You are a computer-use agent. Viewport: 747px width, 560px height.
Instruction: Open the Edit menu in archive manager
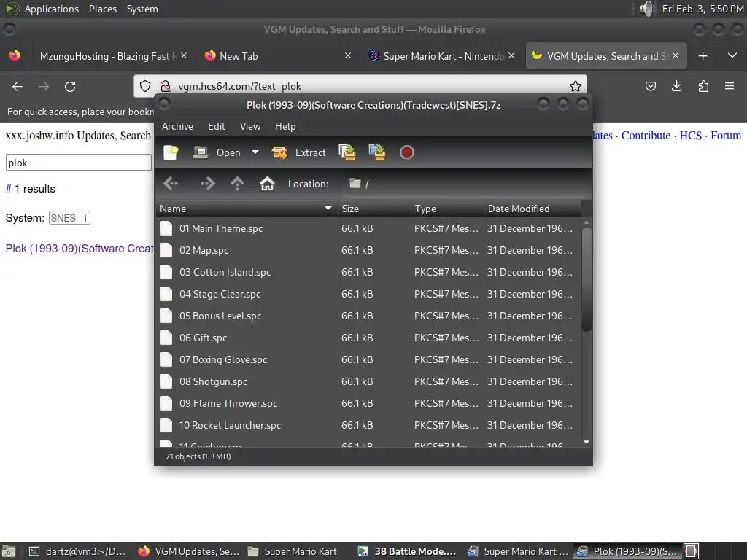pos(216,126)
